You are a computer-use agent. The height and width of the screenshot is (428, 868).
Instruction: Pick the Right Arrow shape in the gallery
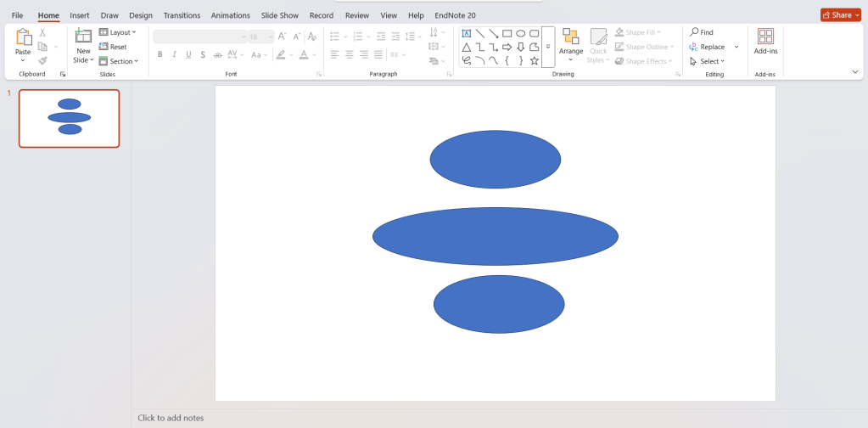coord(507,47)
